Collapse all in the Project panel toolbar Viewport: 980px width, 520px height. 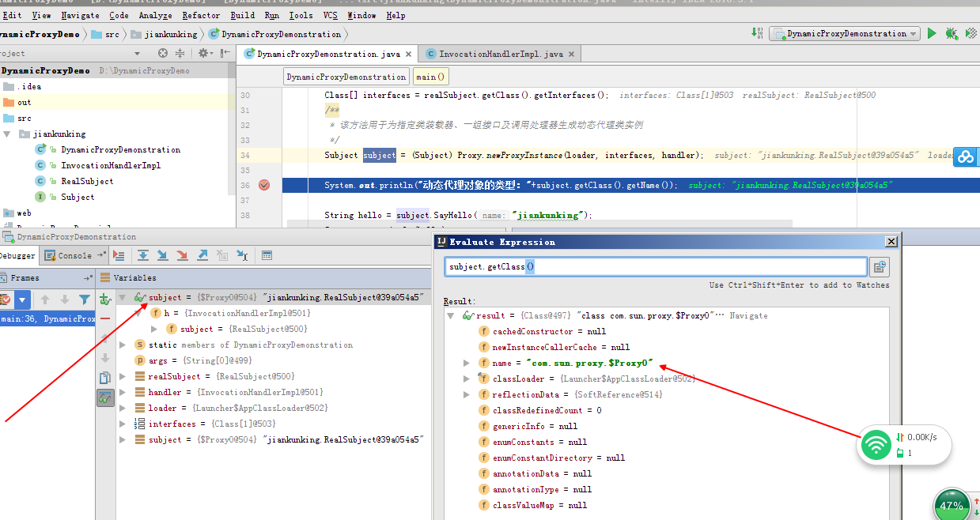point(180,53)
